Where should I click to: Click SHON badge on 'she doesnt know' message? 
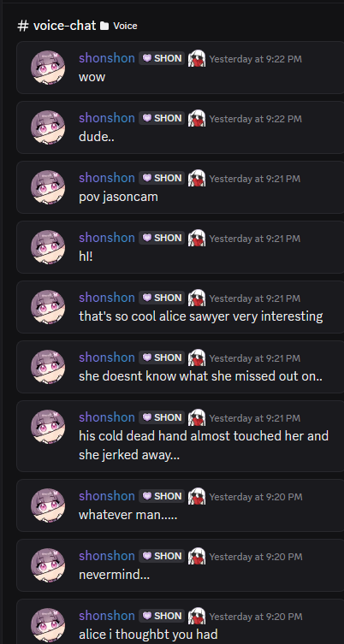(162, 357)
